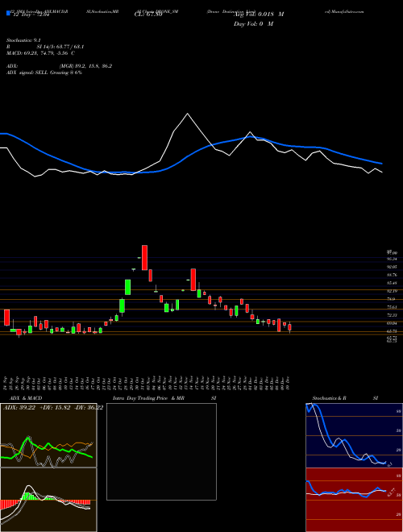
Task: Click the 88.76 price axis label
Action: pos(393,275)
